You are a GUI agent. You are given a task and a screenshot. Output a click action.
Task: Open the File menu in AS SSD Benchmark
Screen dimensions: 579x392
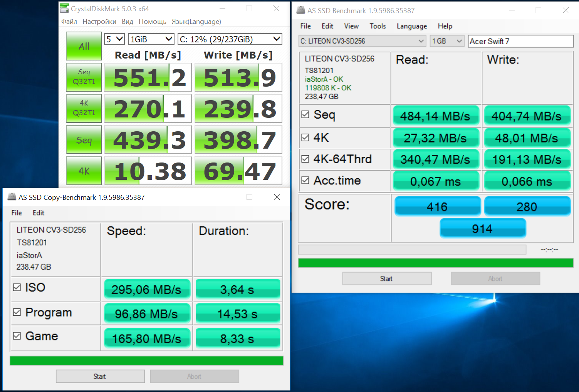[x=305, y=26]
